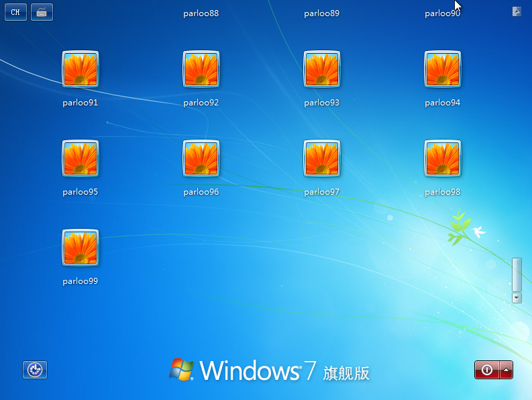Viewport: 532px width, 400px height.
Task: Click the parloo99 name label
Action: [81, 281]
